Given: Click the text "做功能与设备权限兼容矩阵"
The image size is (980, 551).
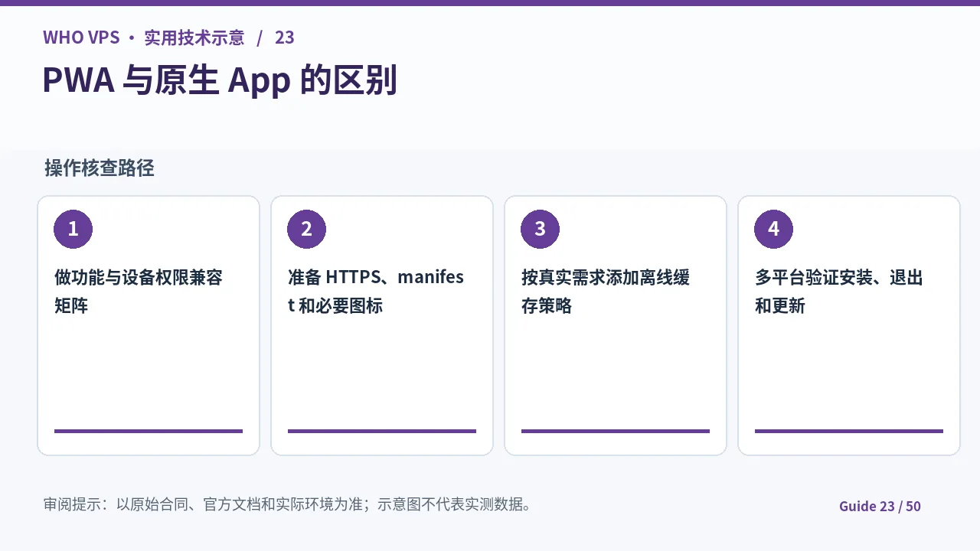Looking at the screenshot, I should click(x=139, y=292).
